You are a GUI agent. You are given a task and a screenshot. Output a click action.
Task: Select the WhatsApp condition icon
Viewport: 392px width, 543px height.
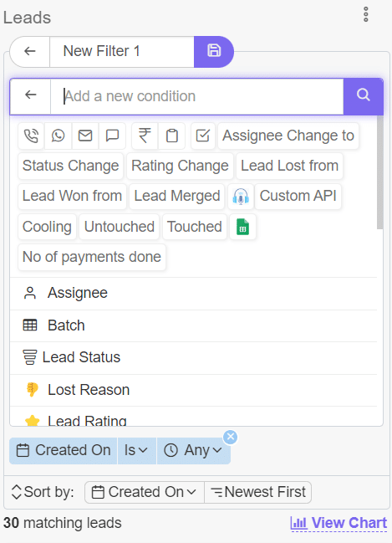[59, 136]
